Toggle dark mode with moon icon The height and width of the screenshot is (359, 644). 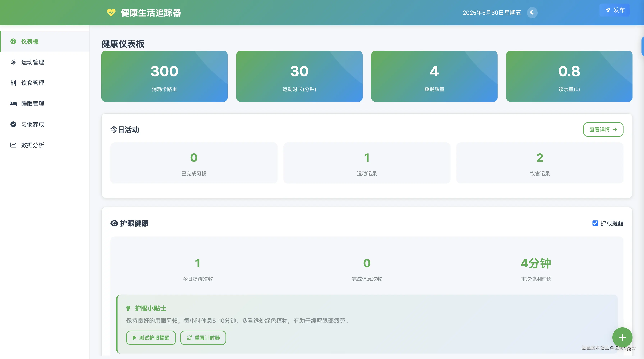(532, 13)
